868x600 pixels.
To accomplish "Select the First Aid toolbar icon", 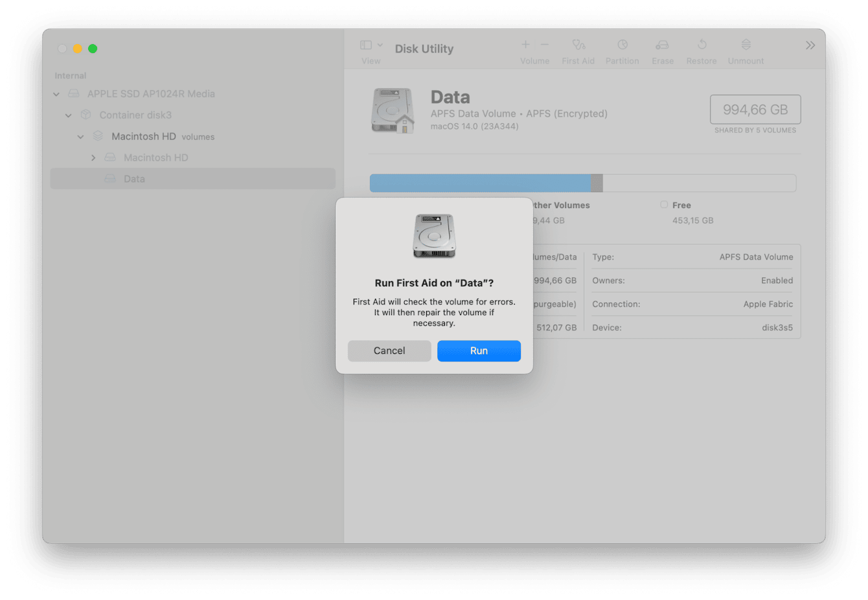I will (578, 45).
